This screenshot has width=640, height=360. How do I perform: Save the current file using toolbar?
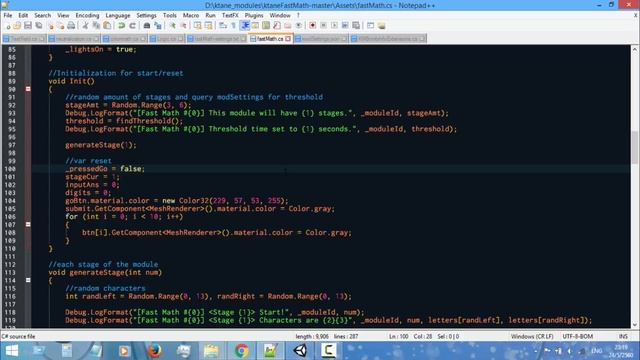28,26
